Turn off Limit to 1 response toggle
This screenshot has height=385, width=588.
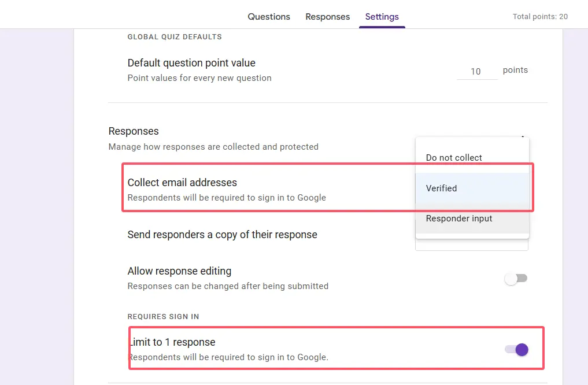tap(516, 349)
